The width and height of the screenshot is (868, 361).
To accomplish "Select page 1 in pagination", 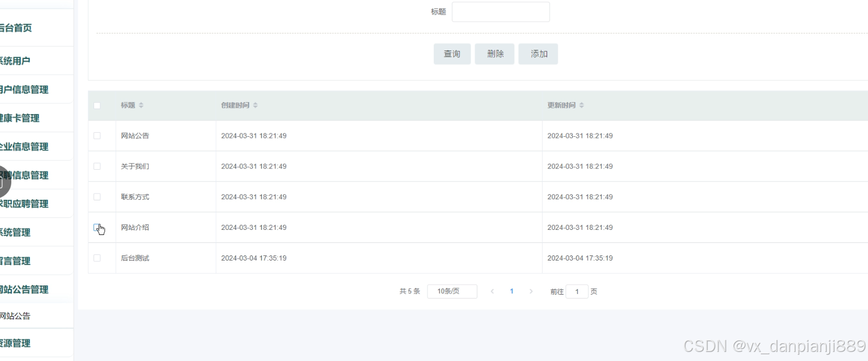I will tap(511, 291).
